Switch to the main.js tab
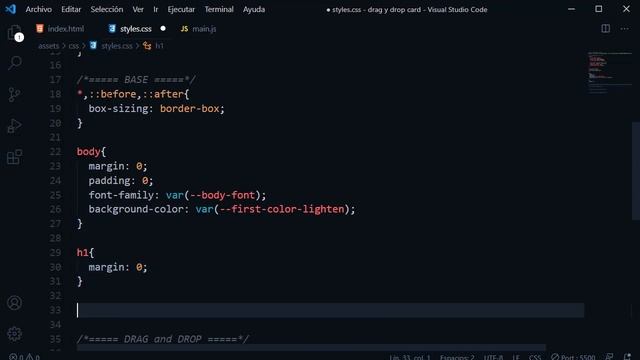 click(198, 29)
